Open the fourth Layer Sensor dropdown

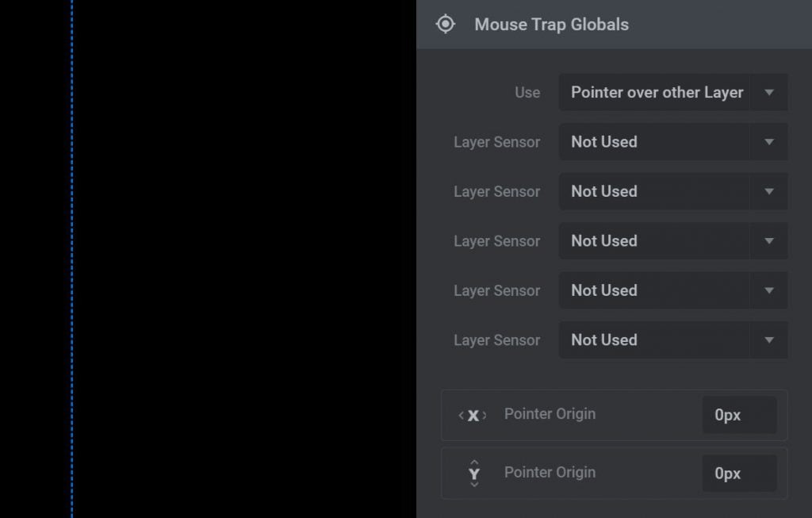click(x=768, y=290)
